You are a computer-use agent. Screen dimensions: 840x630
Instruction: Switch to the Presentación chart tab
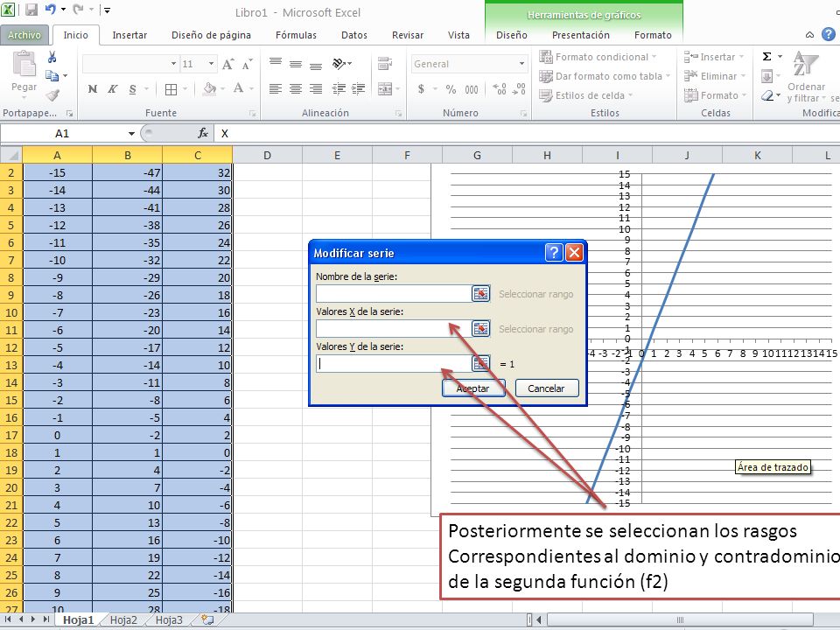(x=581, y=35)
